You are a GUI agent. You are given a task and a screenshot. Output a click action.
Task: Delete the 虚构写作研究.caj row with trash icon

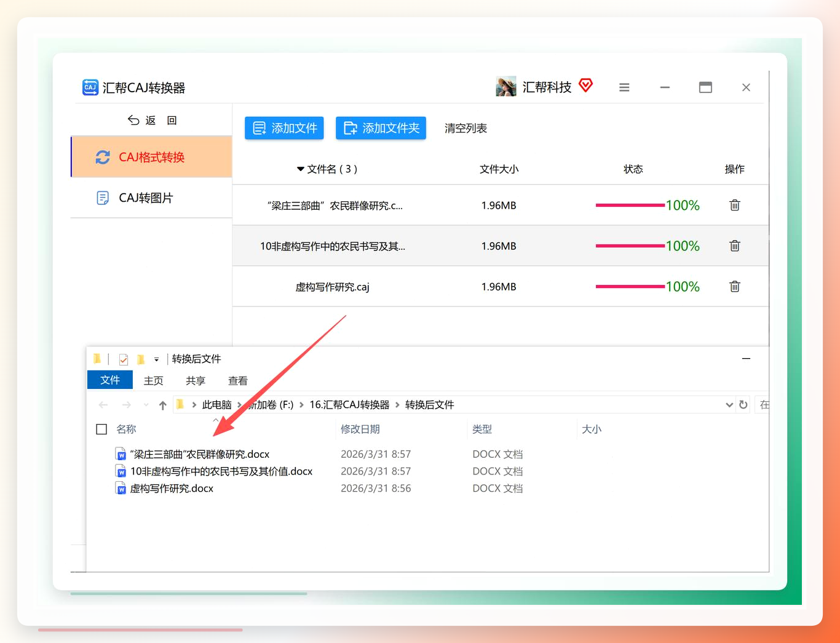[734, 286]
